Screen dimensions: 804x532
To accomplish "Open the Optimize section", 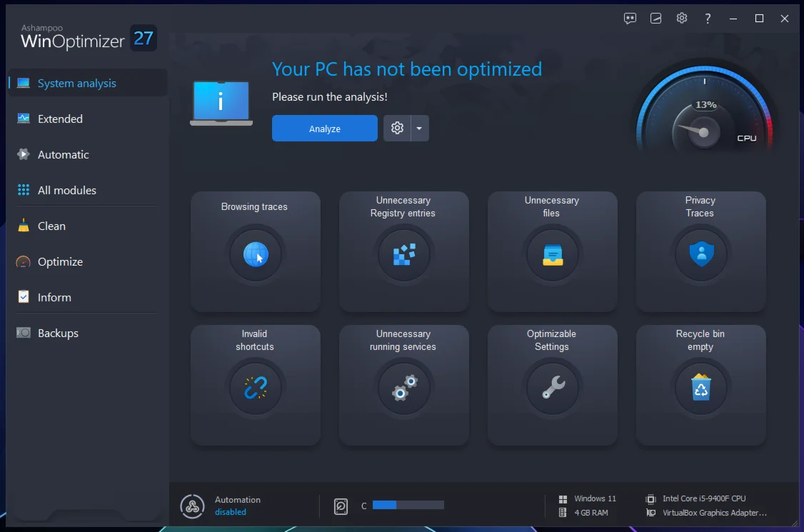I will [88, 261].
